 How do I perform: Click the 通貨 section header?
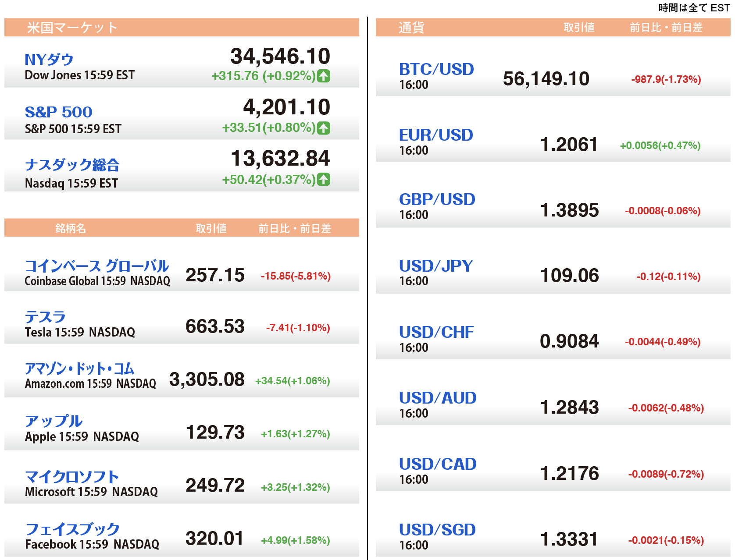coord(411,28)
